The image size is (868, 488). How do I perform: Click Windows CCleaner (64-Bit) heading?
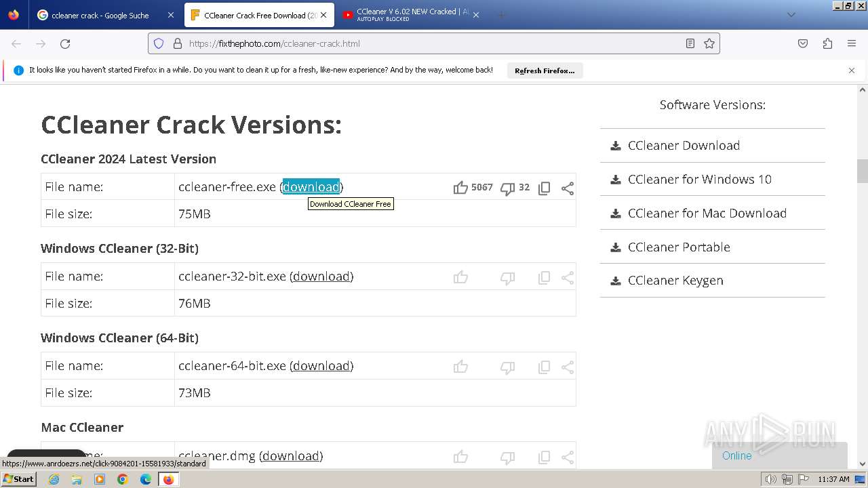pos(119,338)
